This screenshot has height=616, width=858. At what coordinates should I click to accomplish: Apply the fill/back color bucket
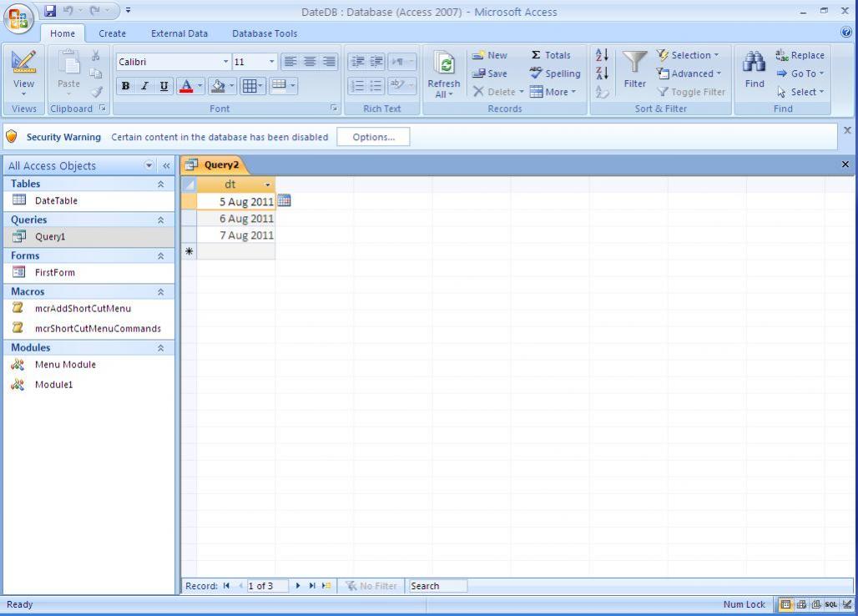pos(218,86)
